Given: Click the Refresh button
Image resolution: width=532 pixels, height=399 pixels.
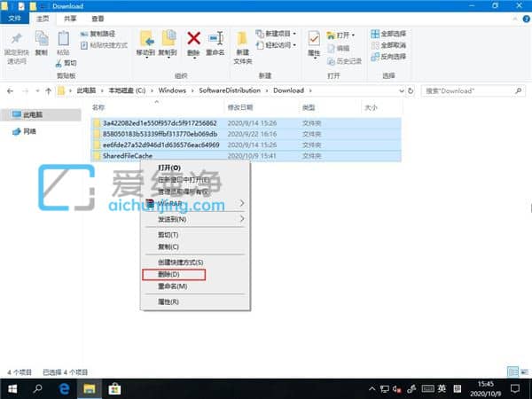Looking at the screenshot, I should [x=411, y=91].
